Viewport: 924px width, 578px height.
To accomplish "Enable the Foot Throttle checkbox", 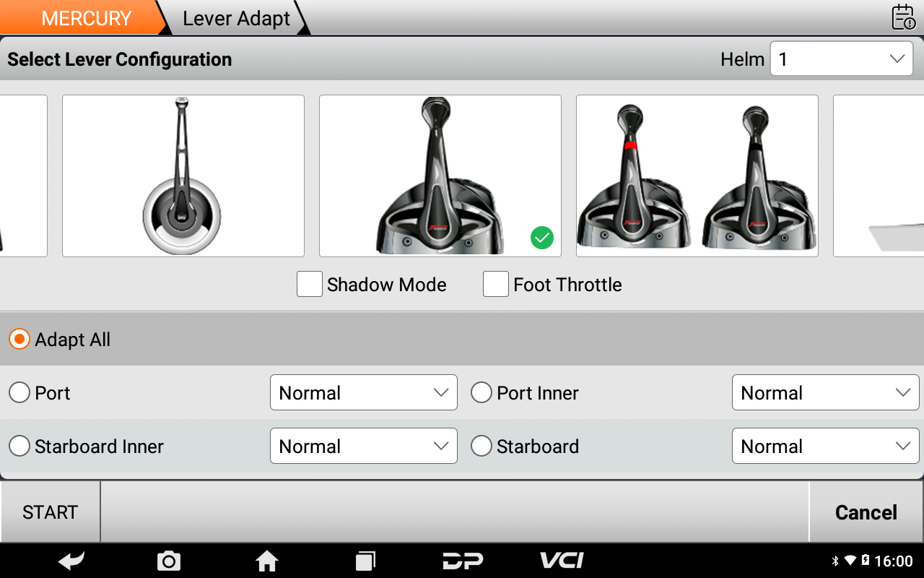I will tap(496, 285).
